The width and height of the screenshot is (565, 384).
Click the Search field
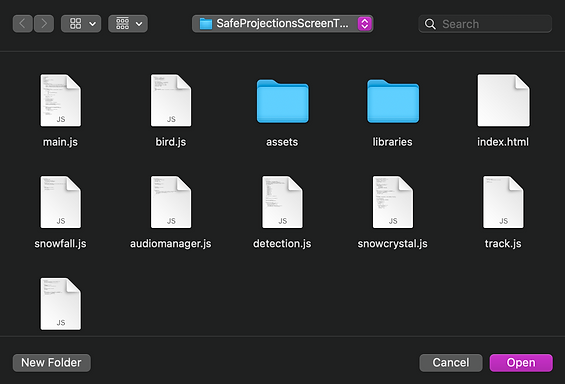click(485, 24)
